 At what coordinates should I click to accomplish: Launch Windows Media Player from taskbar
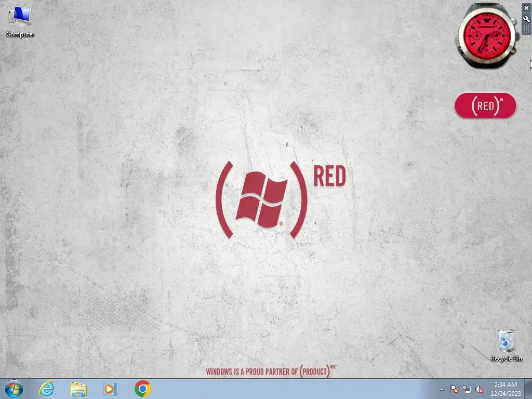click(110, 389)
